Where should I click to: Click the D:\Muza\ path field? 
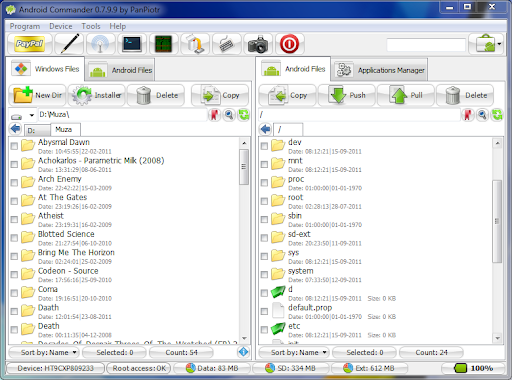coord(123,115)
